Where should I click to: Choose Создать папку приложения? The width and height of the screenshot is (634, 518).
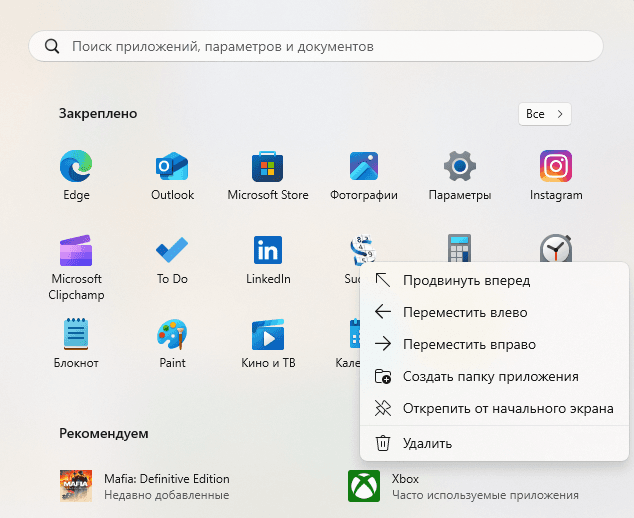click(x=494, y=376)
